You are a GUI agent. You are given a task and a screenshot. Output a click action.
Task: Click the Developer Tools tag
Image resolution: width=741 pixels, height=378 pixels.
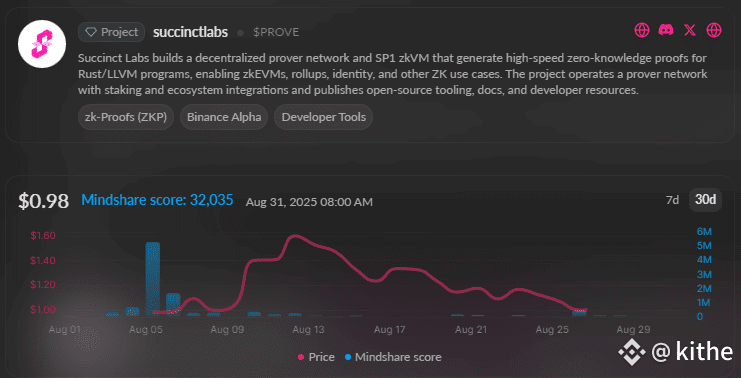click(324, 117)
